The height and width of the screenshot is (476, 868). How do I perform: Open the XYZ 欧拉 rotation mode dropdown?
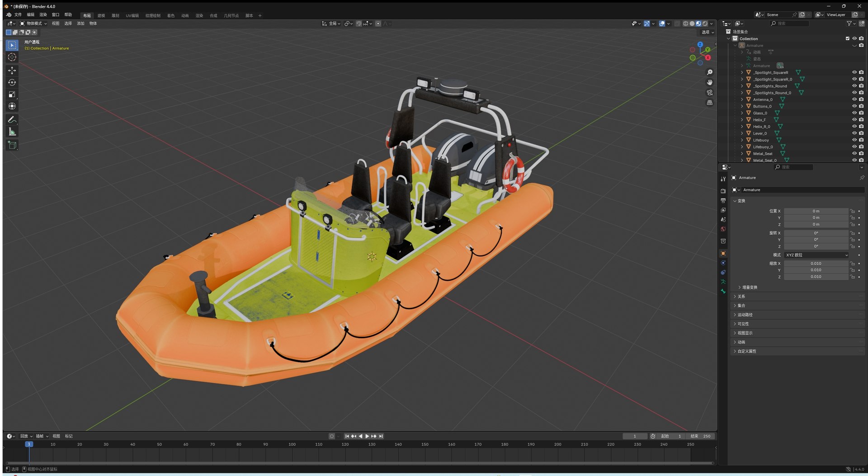pyautogui.click(x=816, y=255)
